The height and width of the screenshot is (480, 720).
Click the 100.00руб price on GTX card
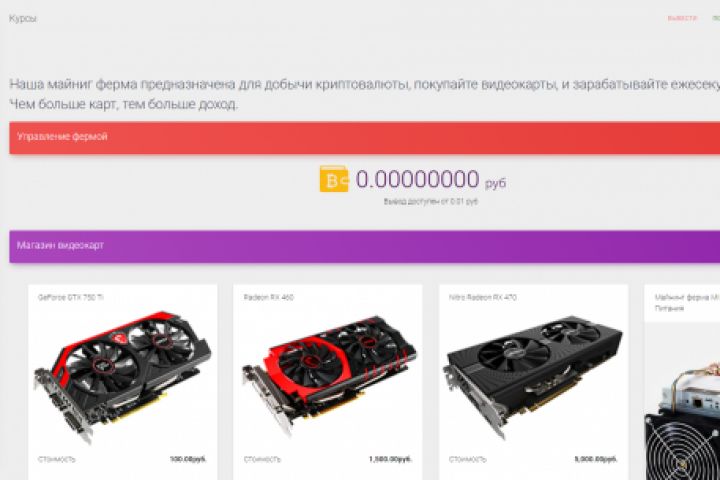188,459
